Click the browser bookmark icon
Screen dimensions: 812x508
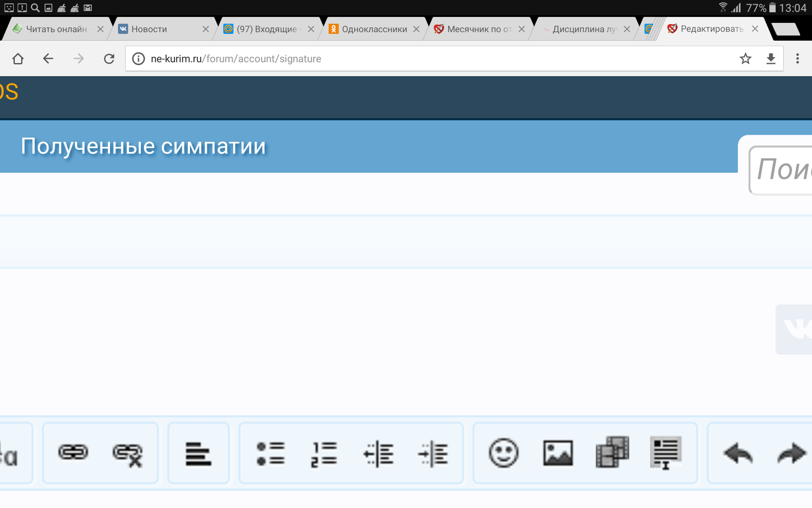(x=744, y=58)
